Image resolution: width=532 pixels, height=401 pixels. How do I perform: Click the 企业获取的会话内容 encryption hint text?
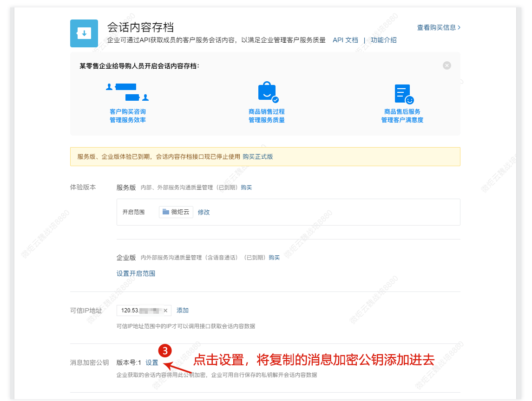(x=217, y=375)
